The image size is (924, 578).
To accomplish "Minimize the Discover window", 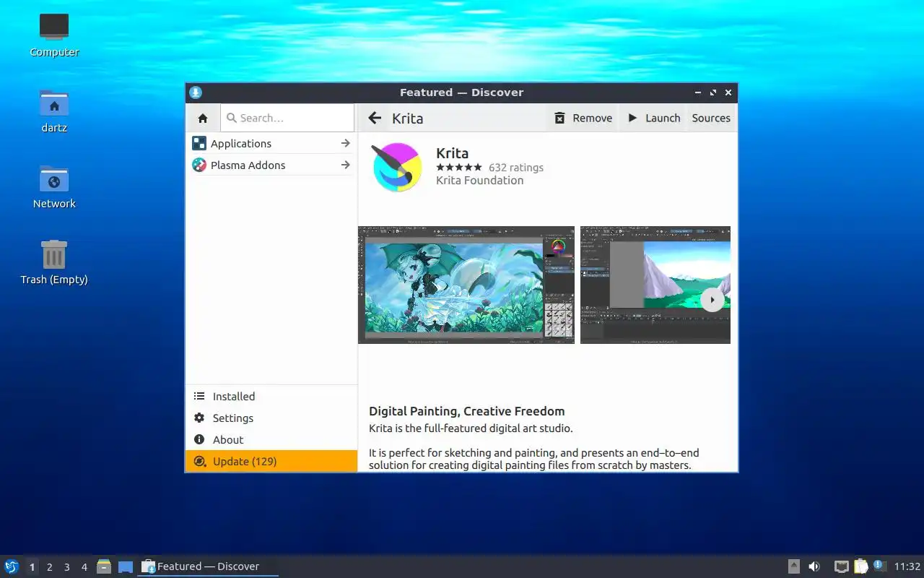I will coord(698,92).
